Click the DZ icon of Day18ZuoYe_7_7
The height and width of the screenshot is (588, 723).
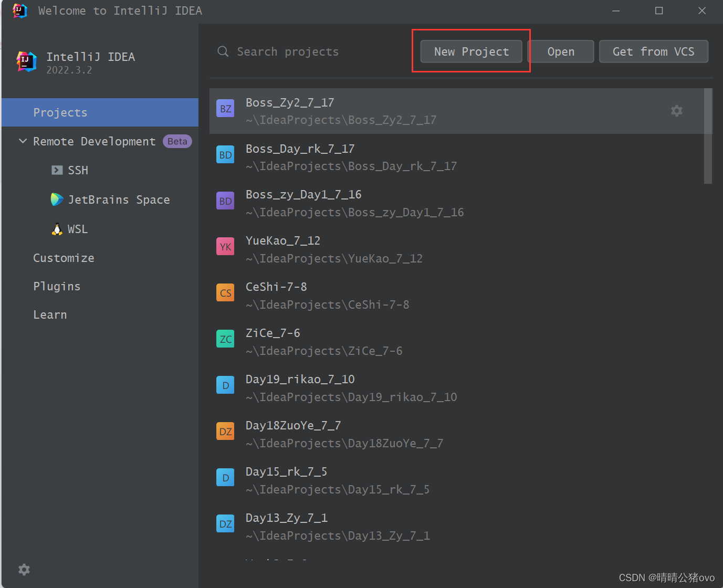[225, 432]
